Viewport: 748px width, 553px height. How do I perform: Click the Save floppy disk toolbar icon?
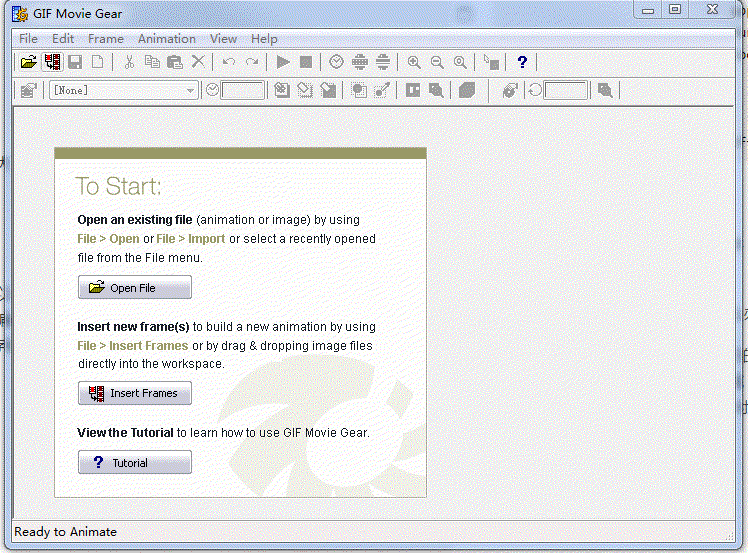pos(75,62)
